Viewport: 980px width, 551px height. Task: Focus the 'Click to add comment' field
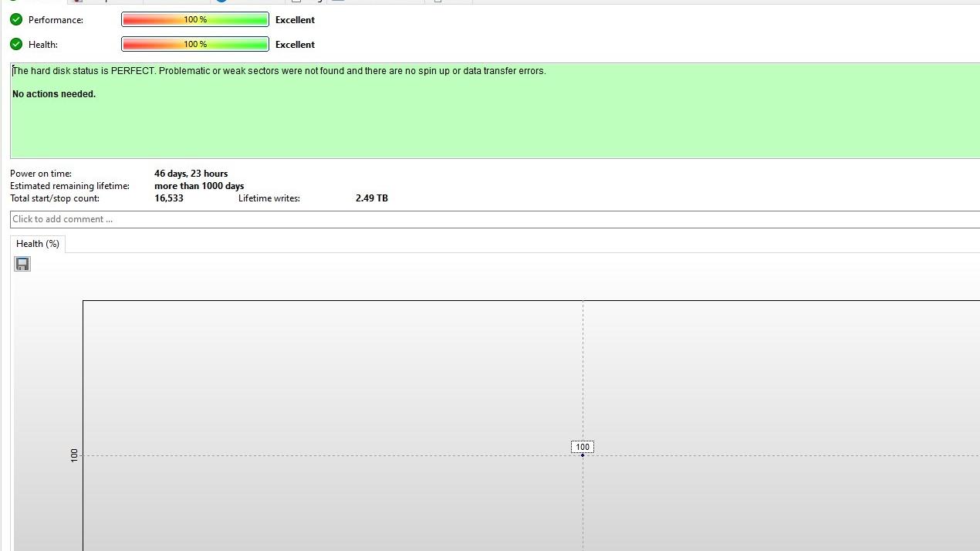click(x=495, y=219)
